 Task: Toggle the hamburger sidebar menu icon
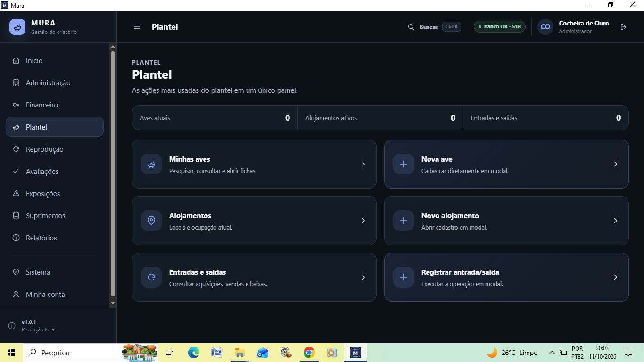pos(137,27)
